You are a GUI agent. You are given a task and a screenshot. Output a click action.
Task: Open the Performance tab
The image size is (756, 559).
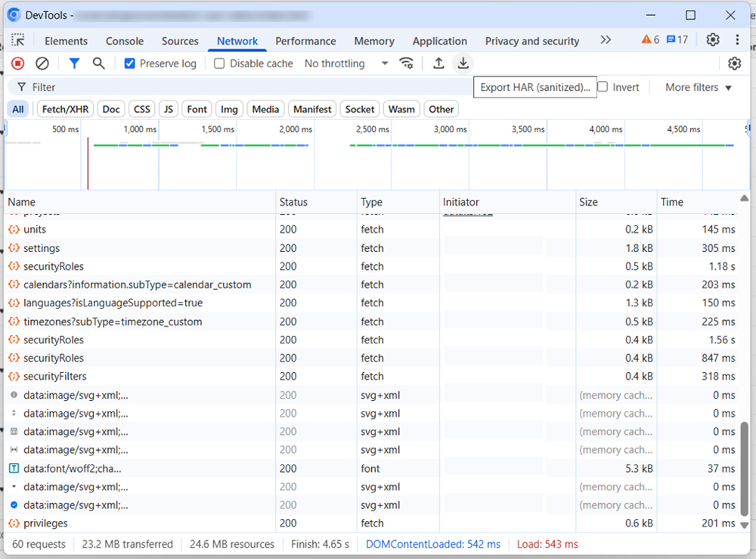pyautogui.click(x=305, y=41)
